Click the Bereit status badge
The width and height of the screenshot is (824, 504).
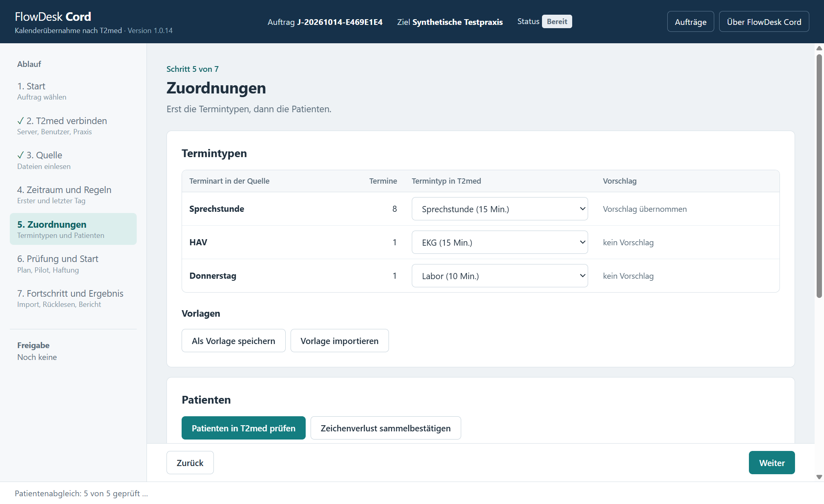tap(557, 22)
